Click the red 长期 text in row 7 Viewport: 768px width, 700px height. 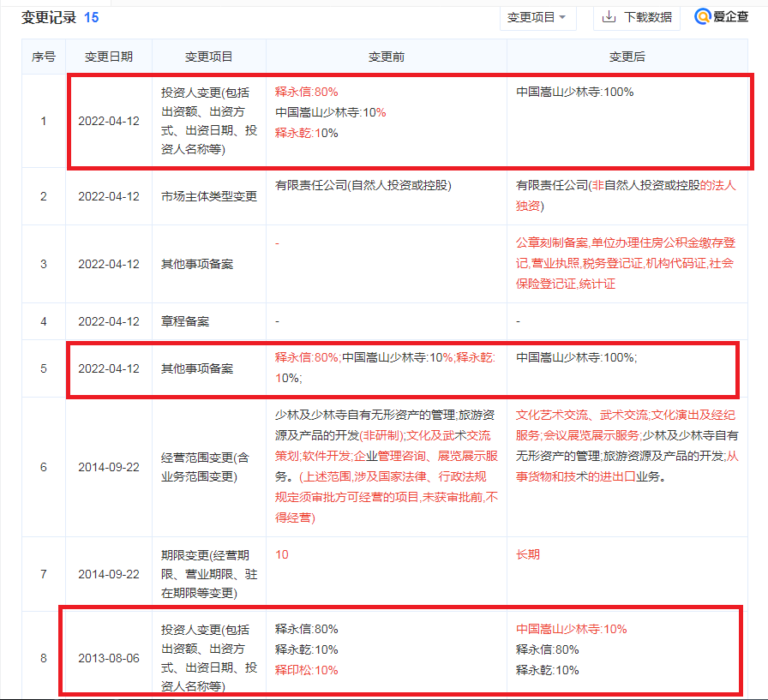point(529,554)
